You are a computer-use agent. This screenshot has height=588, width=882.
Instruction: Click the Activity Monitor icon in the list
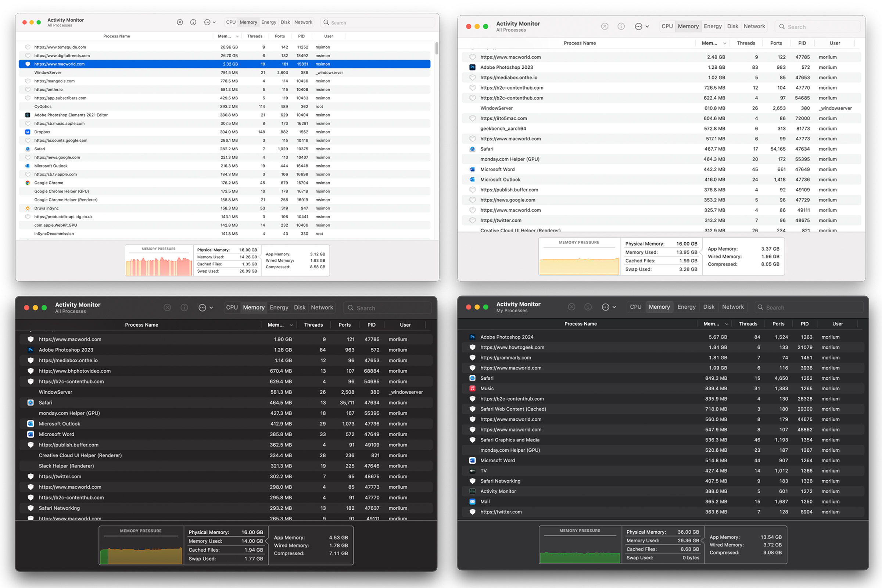pyautogui.click(x=472, y=491)
